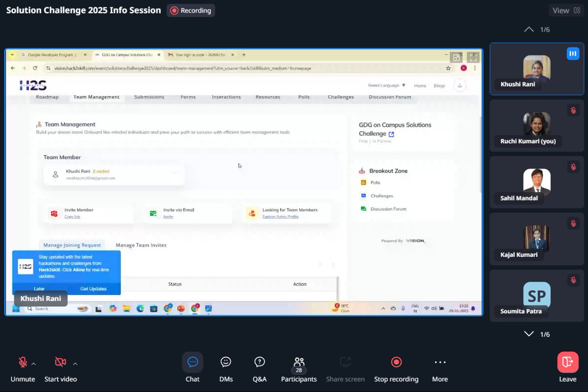Click muted mic icon on Sahil Mandal's tile
This screenshot has height=392, width=588.
[573, 167]
